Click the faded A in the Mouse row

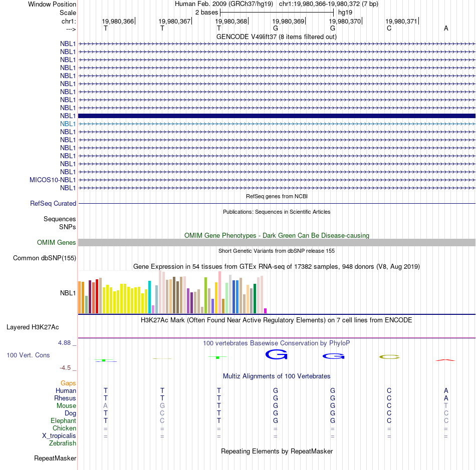coord(105,406)
